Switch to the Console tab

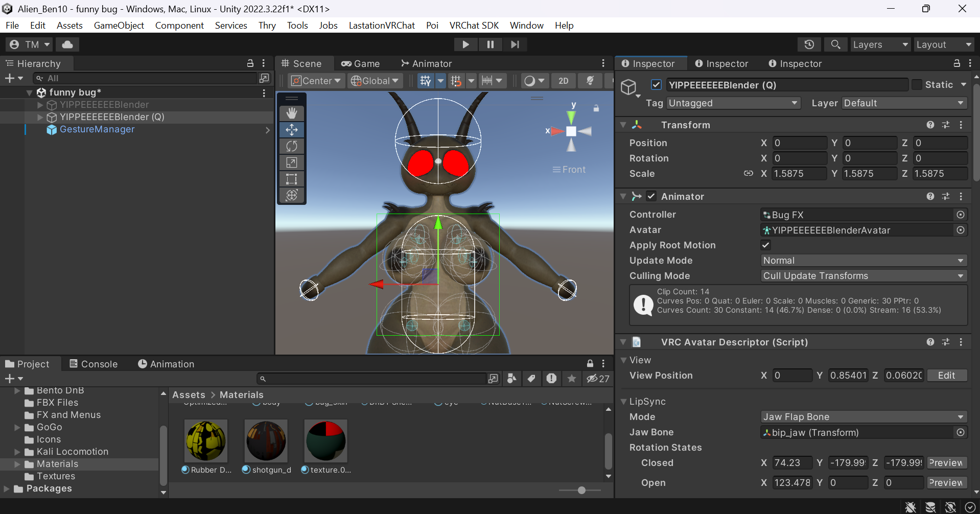coord(94,364)
